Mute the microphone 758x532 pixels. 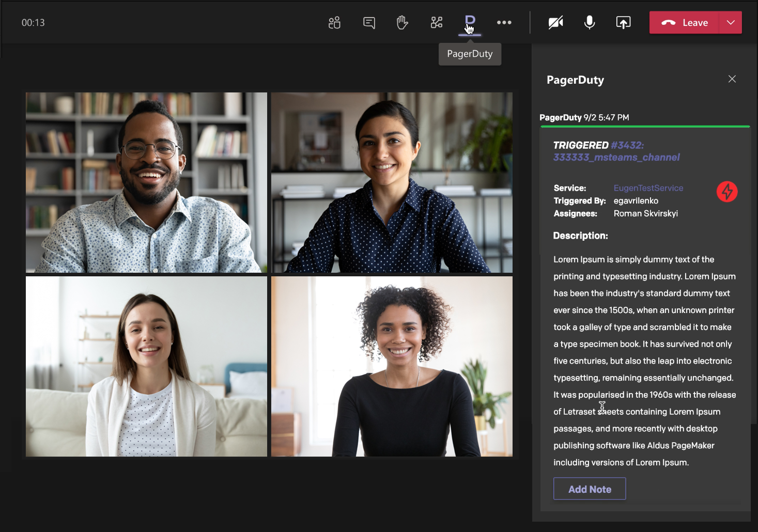tap(590, 23)
